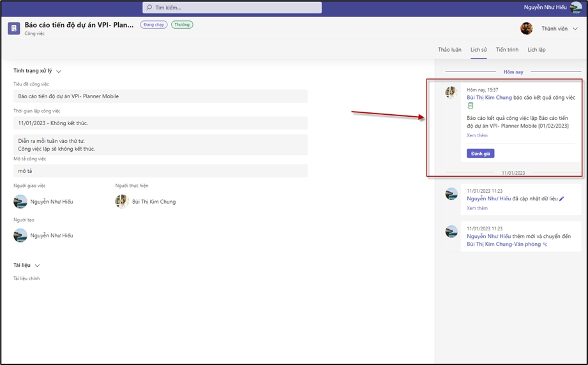Image resolution: width=588 pixels, height=365 pixels.
Task: Click Bùi Thị Kim Chung assignee avatar
Action: 122,202
